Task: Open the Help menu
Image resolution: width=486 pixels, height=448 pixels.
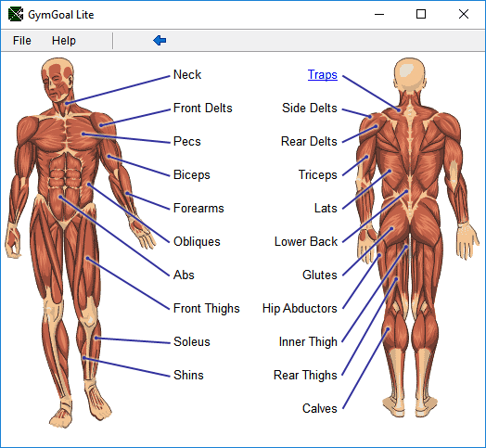Action: click(x=64, y=41)
